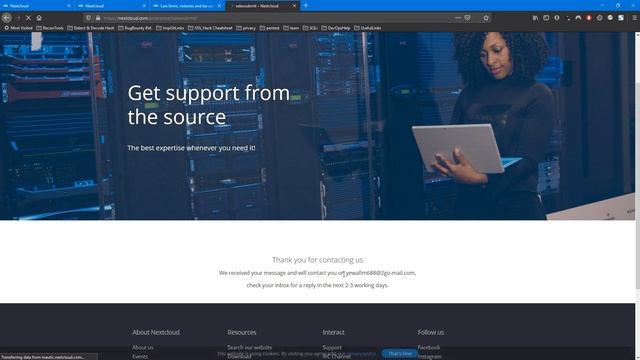Close the Law firms, notaries tab
Screen dimensions: 640x360
[219, 6]
